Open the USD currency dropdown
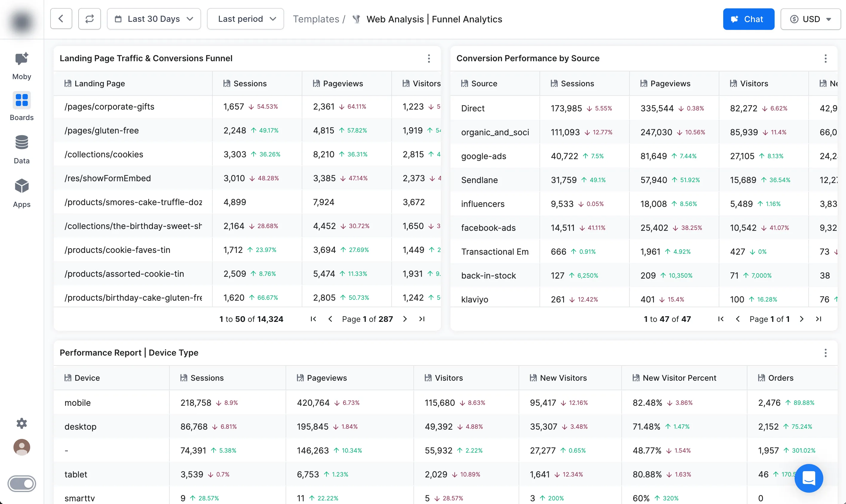This screenshot has height=504, width=846. pos(810,19)
